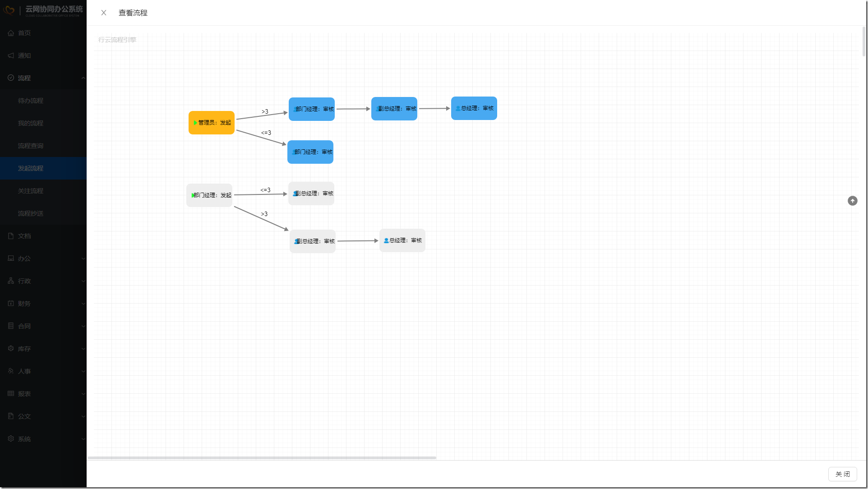Click the check-circle icon beside 流程
This screenshot has height=489, width=868.
[11, 78]
